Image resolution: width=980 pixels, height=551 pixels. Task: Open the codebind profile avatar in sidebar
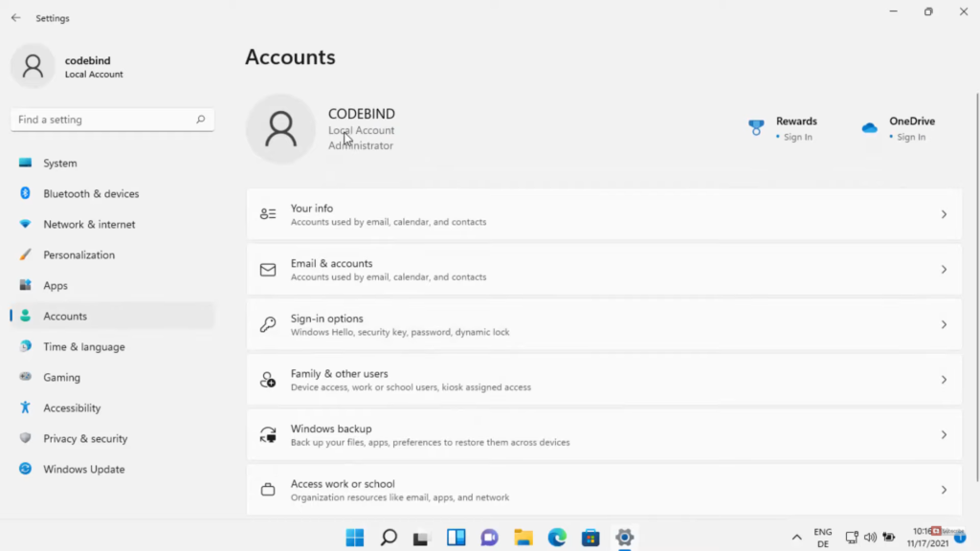33,66
